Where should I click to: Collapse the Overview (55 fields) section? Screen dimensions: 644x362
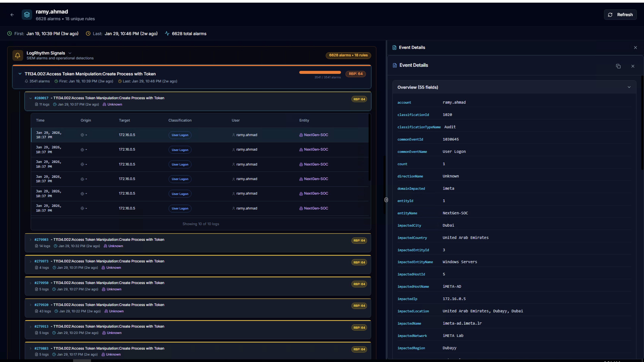point(629,87)
